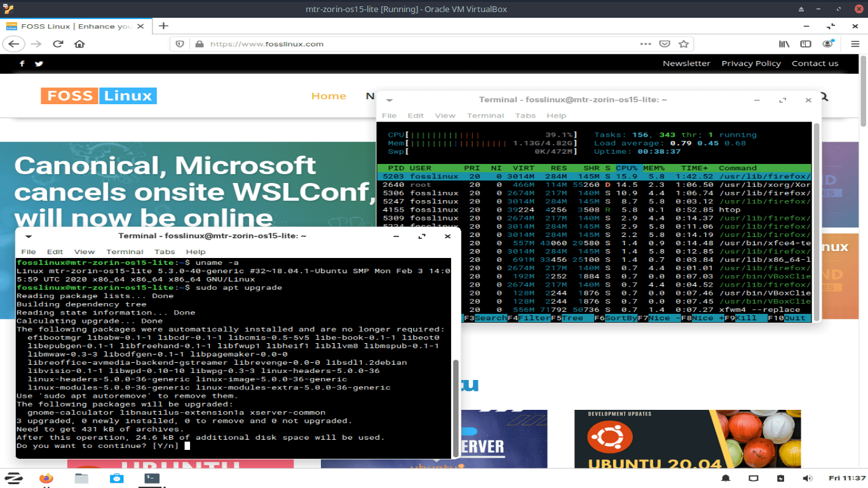This screenshot has height=488, width=868.
Task: Click htop terminal vertical scrollbar
Action: (x=817, y=222)
